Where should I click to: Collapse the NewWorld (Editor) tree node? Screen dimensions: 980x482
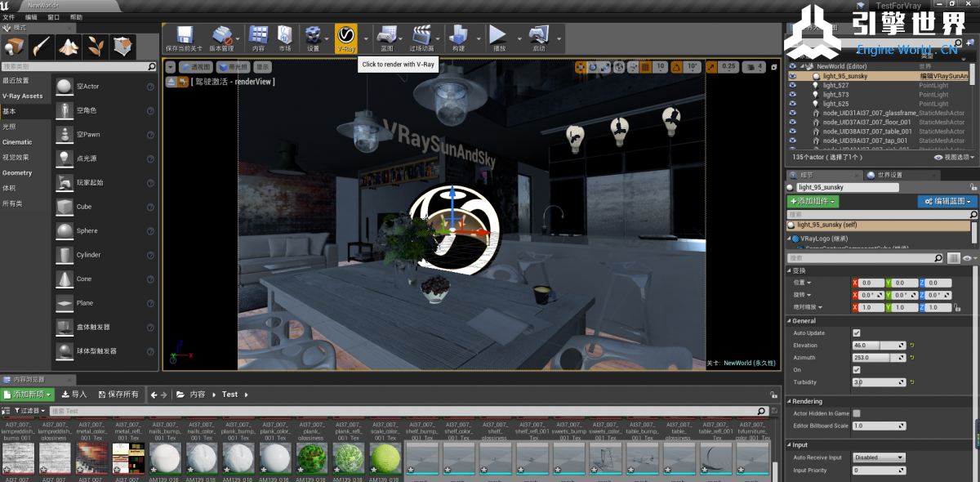pos(802,66)
